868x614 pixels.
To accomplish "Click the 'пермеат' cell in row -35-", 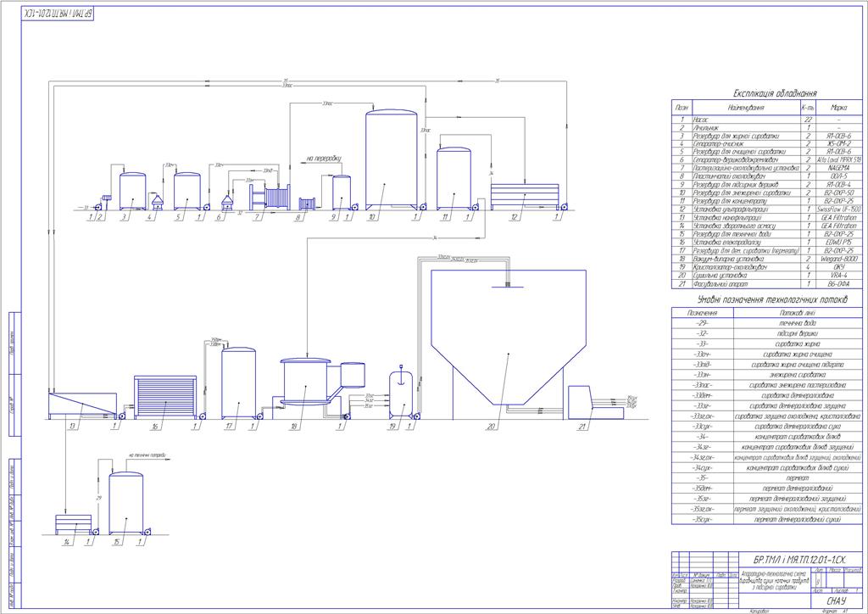I will 797,477.
